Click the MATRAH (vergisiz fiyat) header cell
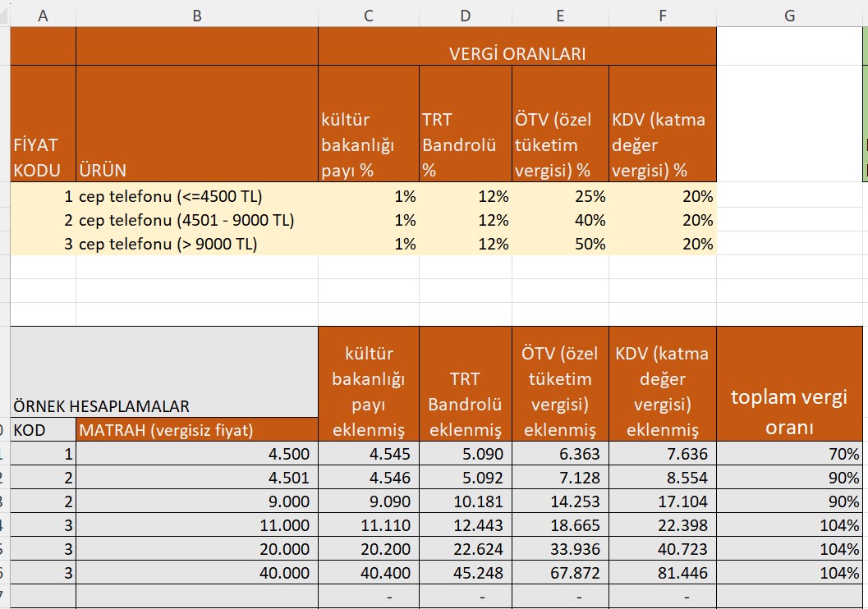868x609 pixels. coord(196,429)
